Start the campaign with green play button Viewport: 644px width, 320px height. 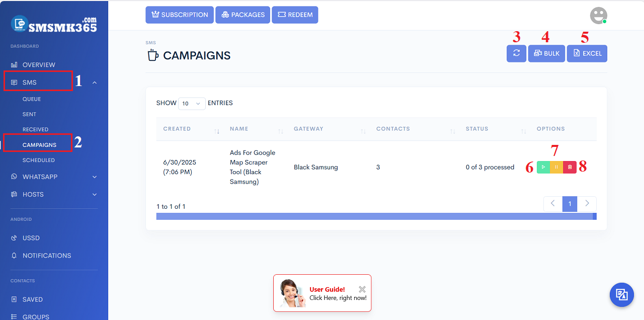pyautogui.click(x=543, y=167)
